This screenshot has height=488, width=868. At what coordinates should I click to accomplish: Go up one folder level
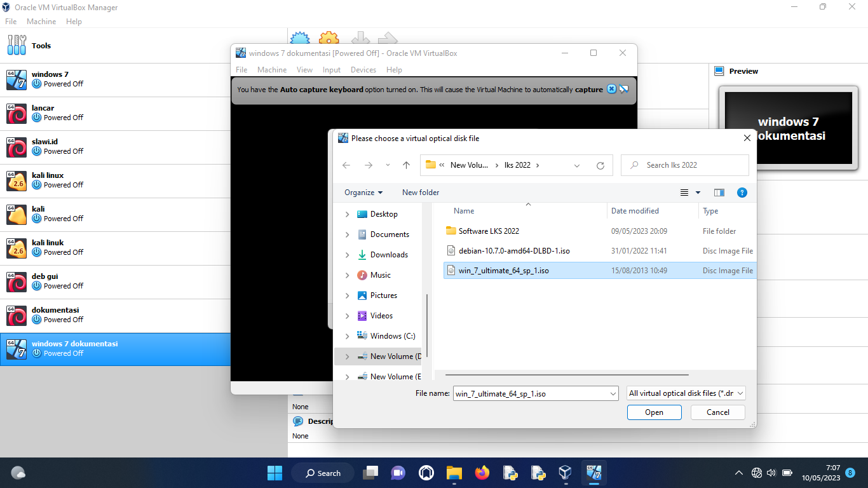click(406, 165)
